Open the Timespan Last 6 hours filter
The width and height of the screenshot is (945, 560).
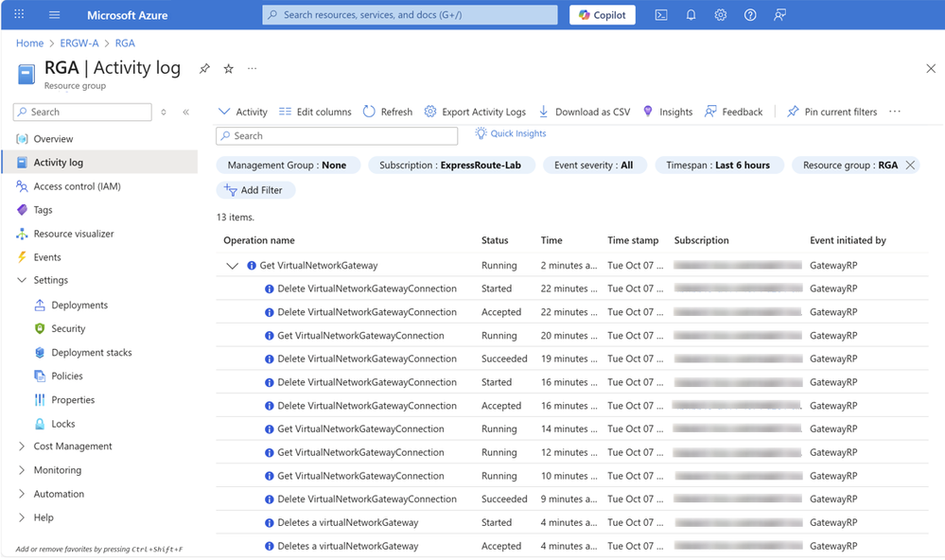pos(719,166)
